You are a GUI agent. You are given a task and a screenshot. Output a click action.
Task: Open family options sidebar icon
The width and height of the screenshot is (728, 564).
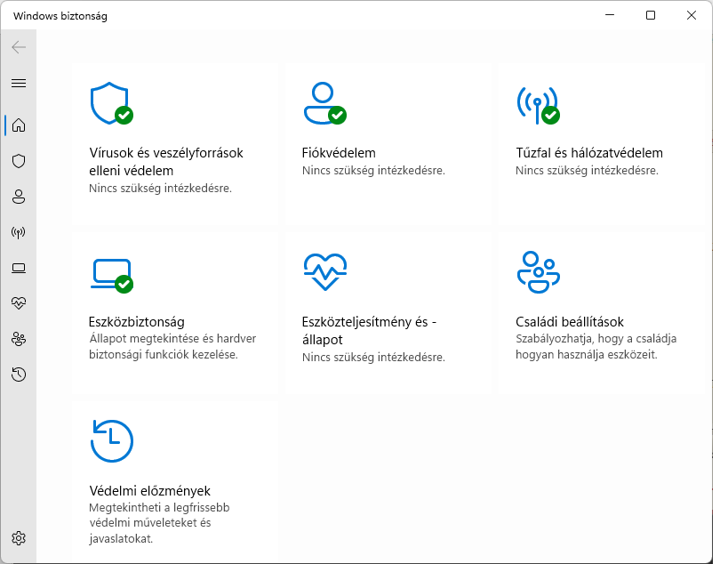19,339
